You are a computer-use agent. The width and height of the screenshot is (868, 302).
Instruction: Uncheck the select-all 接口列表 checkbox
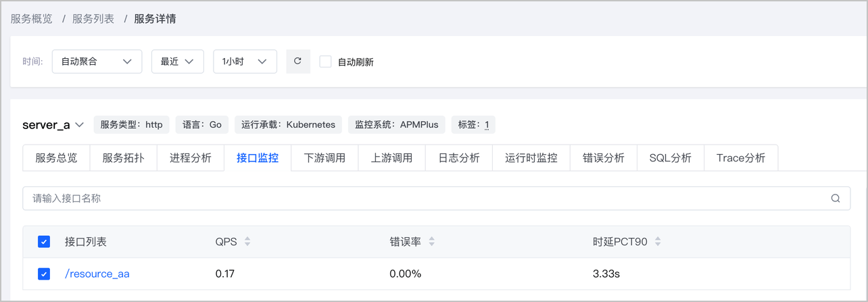tap(44, 242)
